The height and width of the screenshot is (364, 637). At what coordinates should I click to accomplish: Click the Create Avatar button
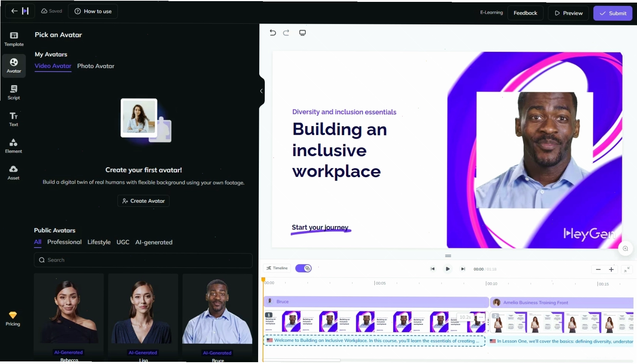[143, 201]
